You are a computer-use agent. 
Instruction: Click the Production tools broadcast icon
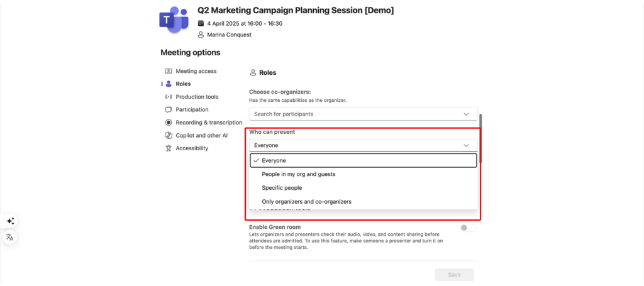pos(169,97)
